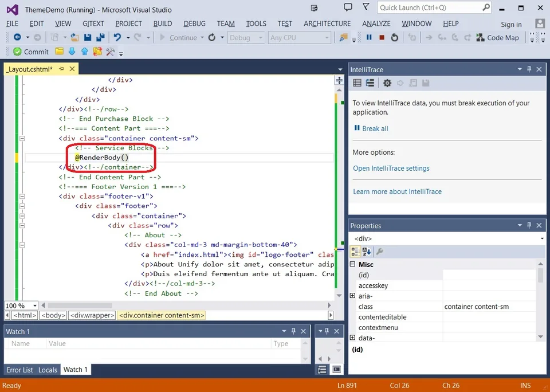Click the Properties panel vertical scrollbar thumb
This screenshot has width=550, height=392.
pos(540,275)
